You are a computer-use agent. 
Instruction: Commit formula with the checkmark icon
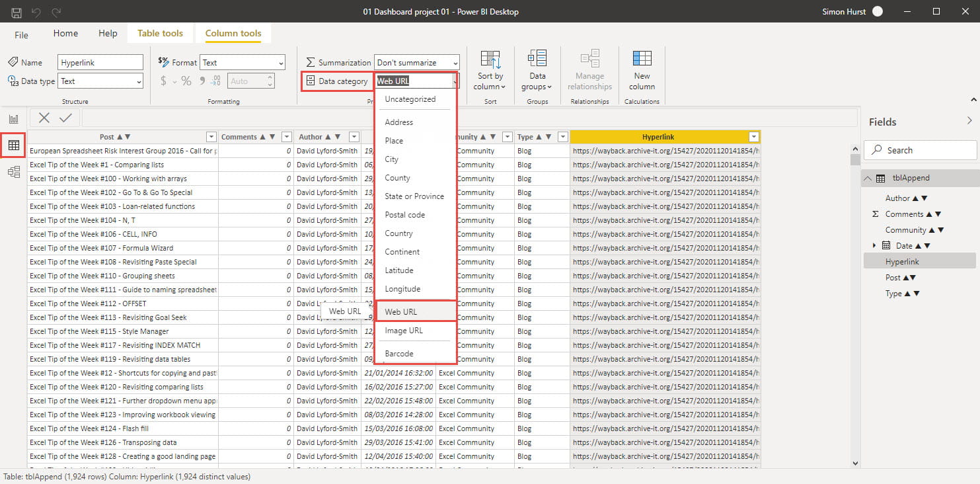coord(65,118)
